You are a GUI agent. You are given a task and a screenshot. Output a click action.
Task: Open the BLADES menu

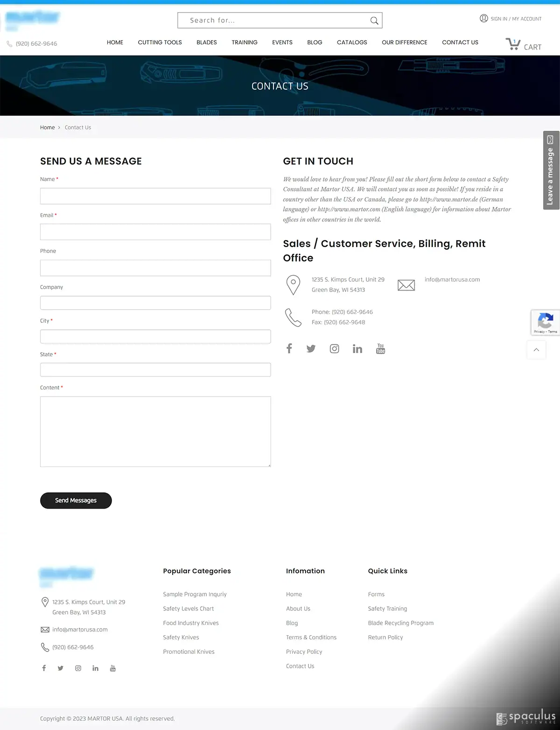click(207, 43)
